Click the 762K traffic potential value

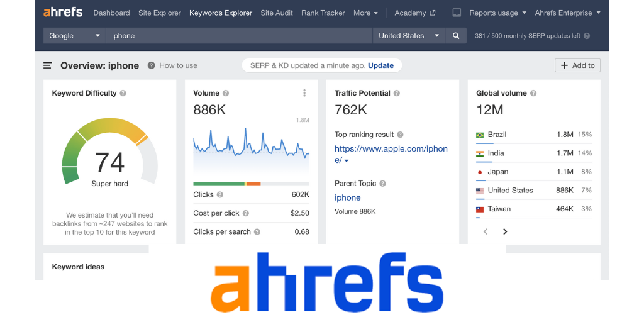351,110
